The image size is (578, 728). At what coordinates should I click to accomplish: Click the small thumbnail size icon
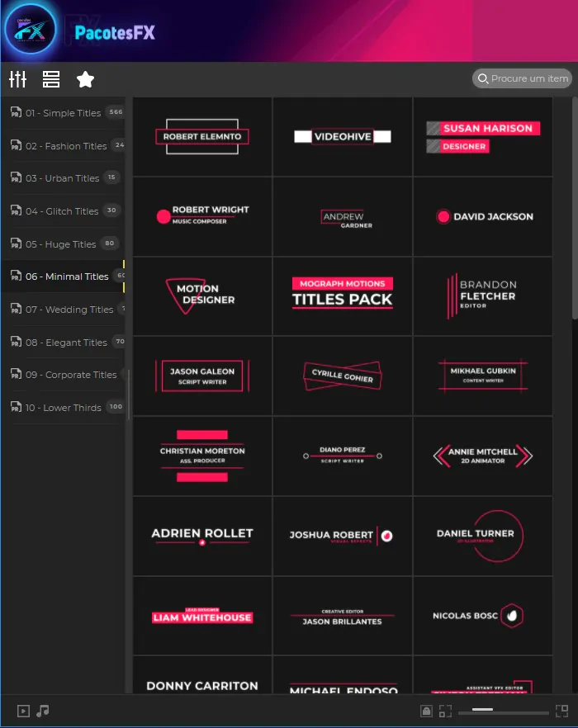[x=445, y=711]
